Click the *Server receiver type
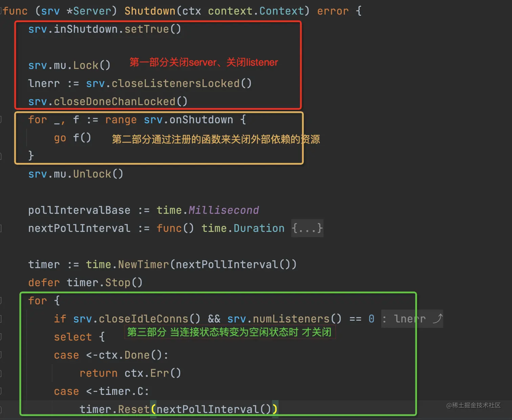 [x=89, y=11]
